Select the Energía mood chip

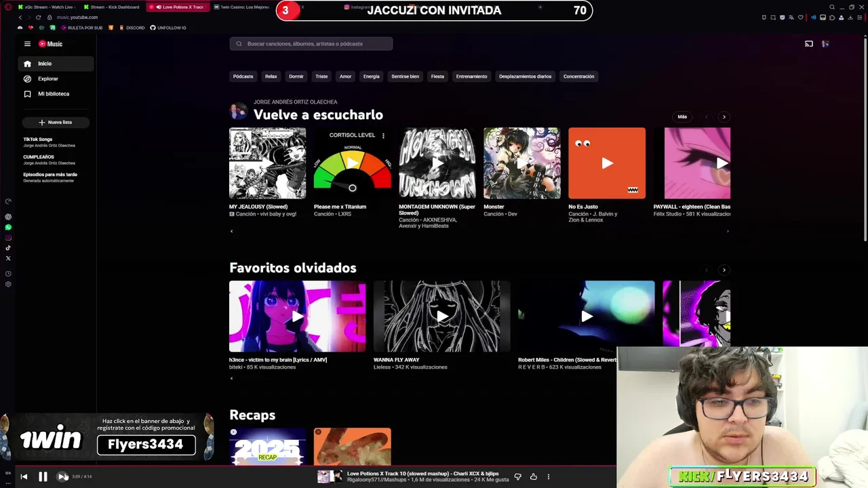click(372, 77)
